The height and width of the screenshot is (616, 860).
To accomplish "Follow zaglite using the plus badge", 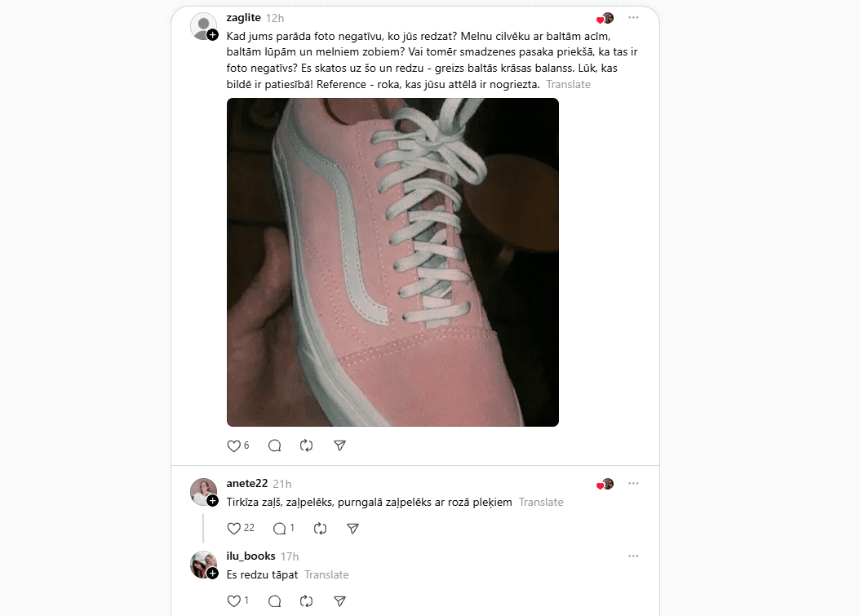I will tap(213, 35).
